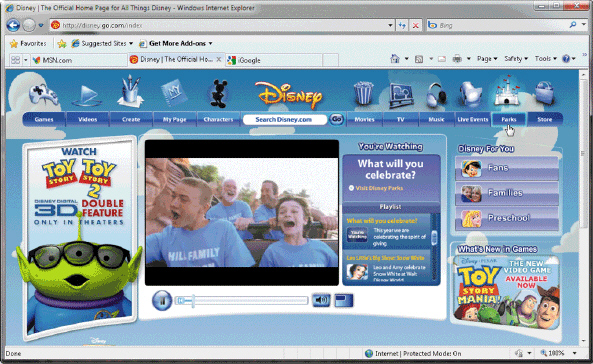
Task: Open the Favorites star button
Action: [28, 44]
